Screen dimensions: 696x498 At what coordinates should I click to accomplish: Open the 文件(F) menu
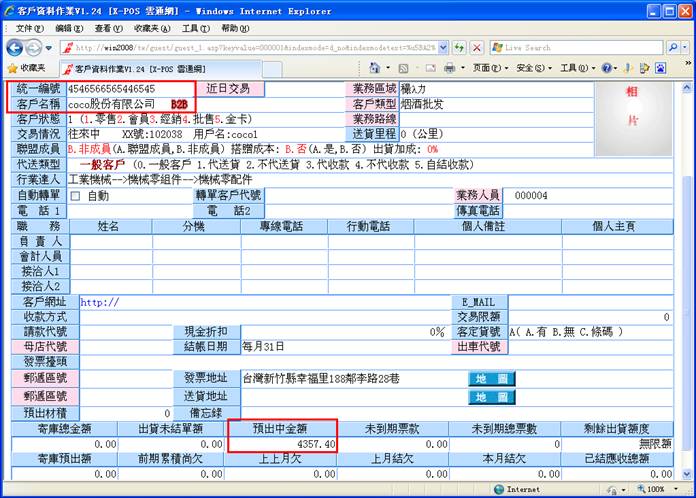30,29
